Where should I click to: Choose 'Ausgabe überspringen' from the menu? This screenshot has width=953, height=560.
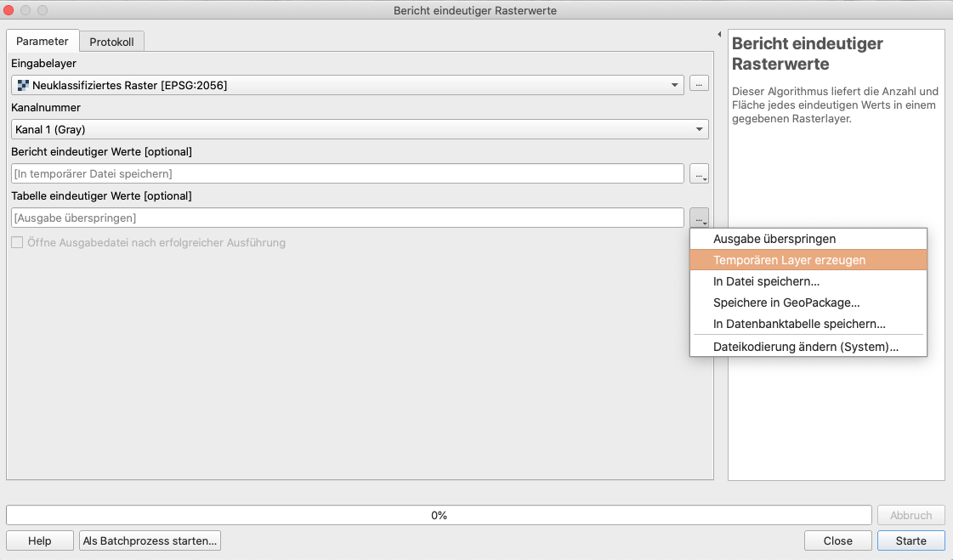tap(774, 239)
